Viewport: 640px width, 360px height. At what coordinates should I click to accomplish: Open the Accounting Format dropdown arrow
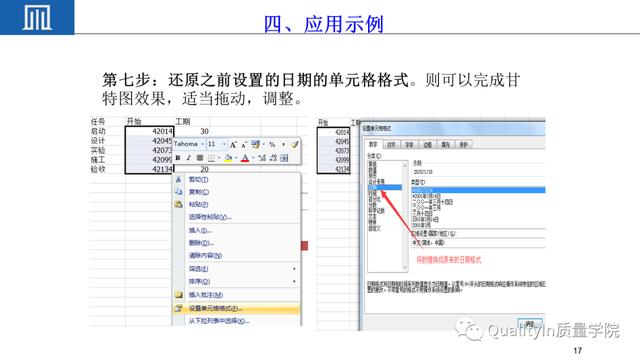click(263, 144)
